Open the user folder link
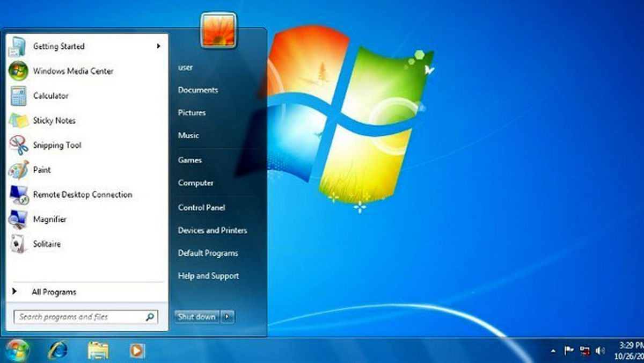 coord(185,68)
